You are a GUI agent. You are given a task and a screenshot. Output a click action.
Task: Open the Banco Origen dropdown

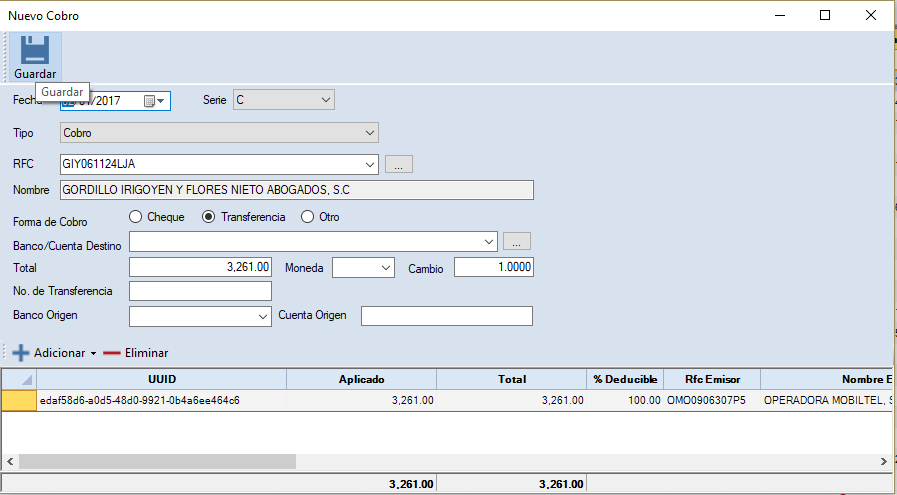(x=263, y=316)
